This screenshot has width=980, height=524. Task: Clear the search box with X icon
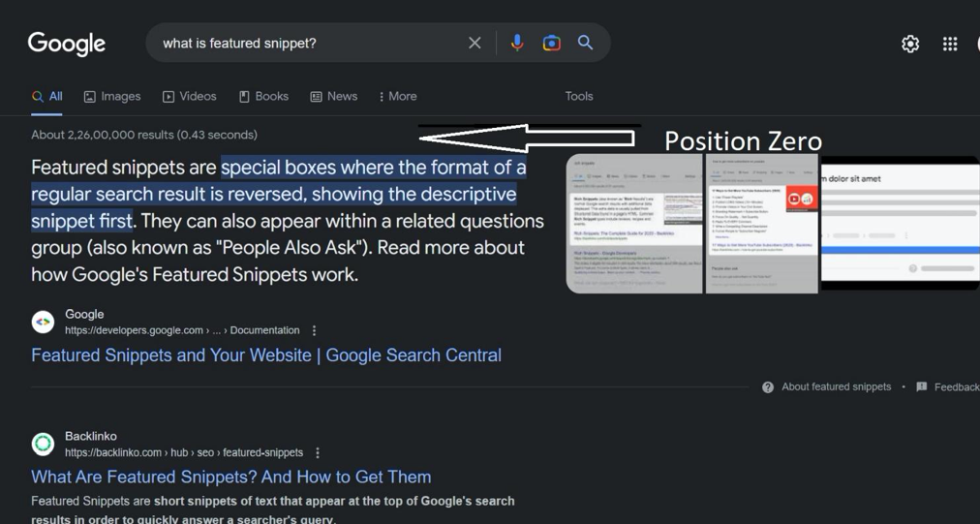tap(475, 43)
